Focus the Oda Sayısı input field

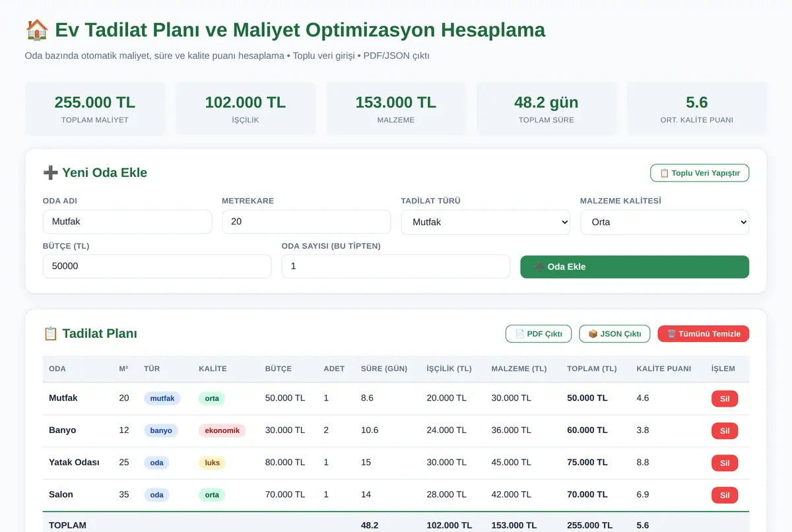(396, 267)
